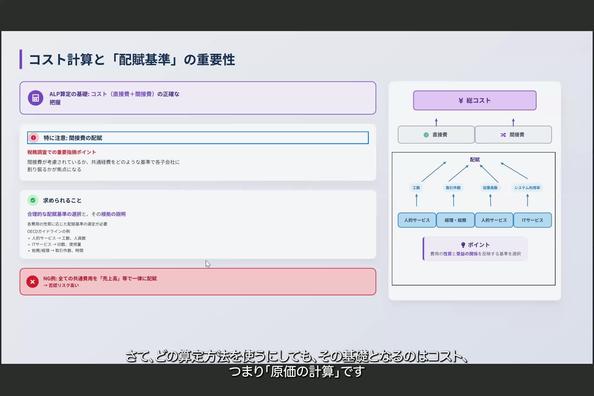This screenshot has width=594, height=396.
Task: Click the システム利用率 label chip
Action: point(527,188)
